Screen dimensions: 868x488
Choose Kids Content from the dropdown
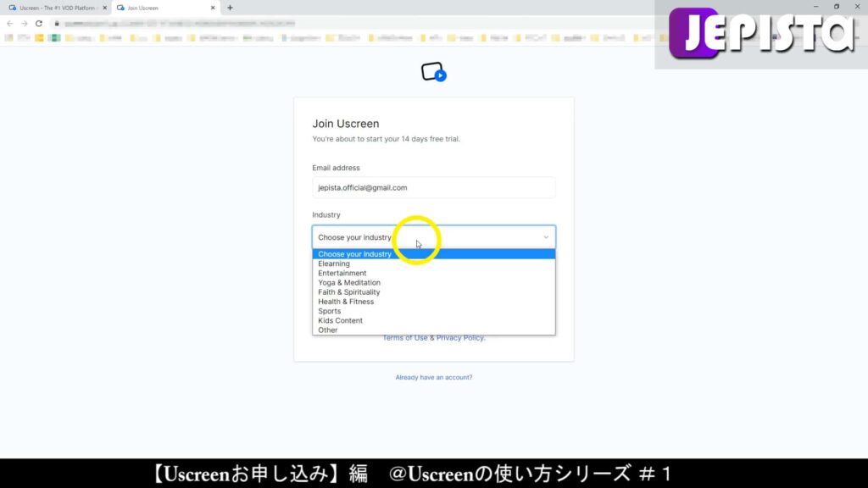tap(340, 320)
